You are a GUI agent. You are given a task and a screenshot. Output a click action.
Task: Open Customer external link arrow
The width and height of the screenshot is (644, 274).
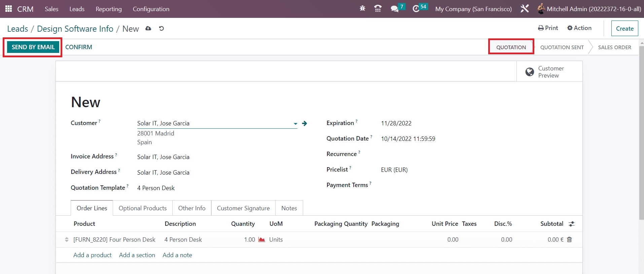coord(305,123)
